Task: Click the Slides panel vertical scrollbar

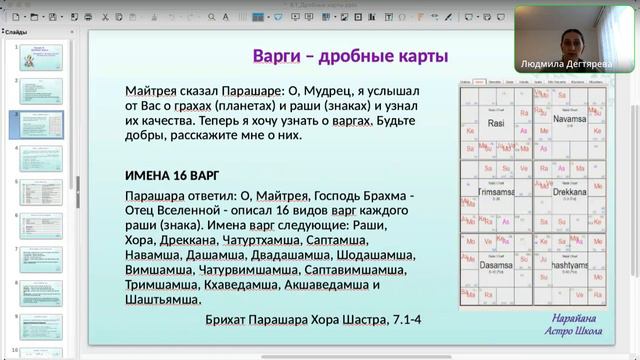Action: pos(71,114)
